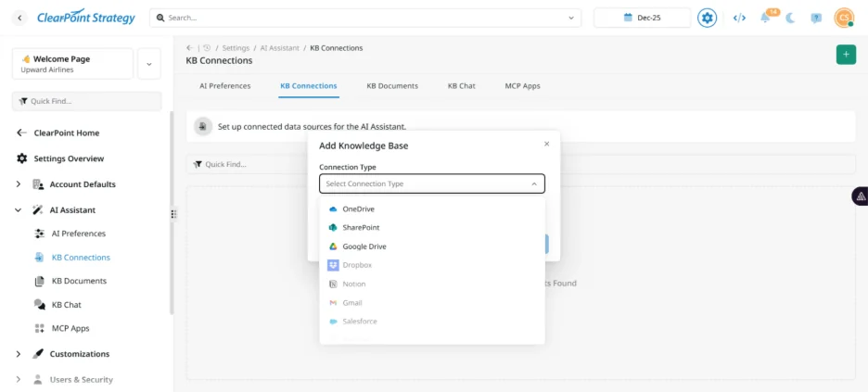Collapse the AI Assistant section
868x392 pixels.
(18, 210)
